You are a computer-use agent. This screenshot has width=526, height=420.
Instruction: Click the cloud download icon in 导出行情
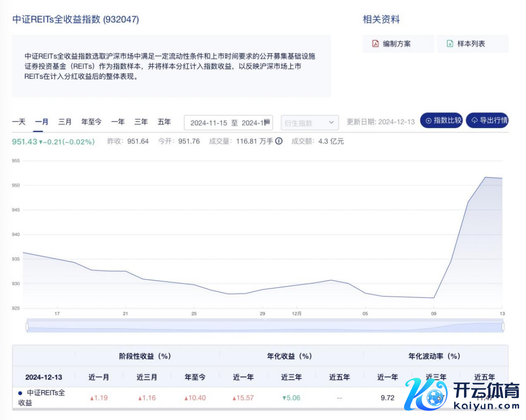pos(474,121)
